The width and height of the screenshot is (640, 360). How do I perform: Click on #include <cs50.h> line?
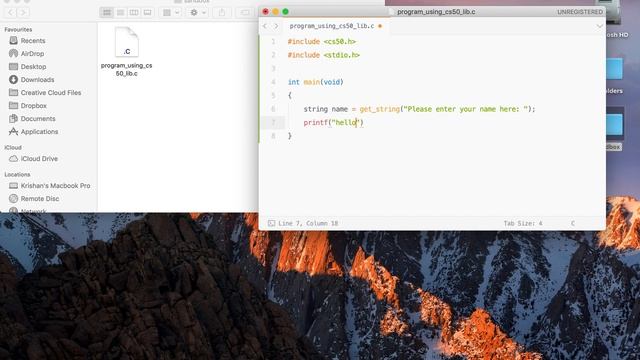[322, 42]
